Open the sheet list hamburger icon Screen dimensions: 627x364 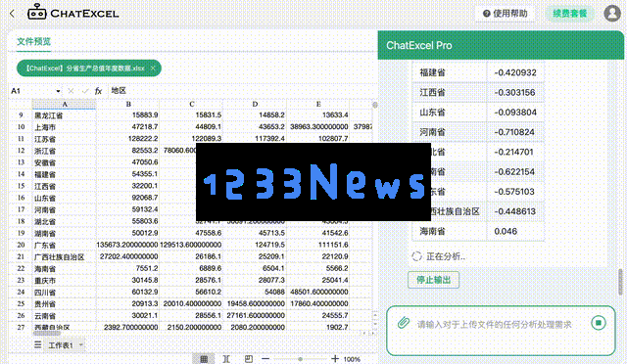pyautogui.click(x=37, y=344)
